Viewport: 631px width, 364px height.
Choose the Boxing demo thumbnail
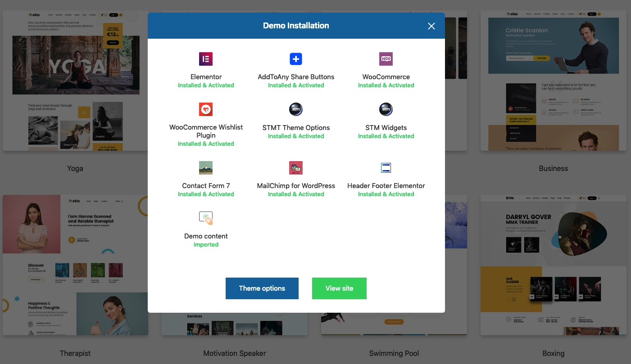pyautogui.click(x=553, y=265)
